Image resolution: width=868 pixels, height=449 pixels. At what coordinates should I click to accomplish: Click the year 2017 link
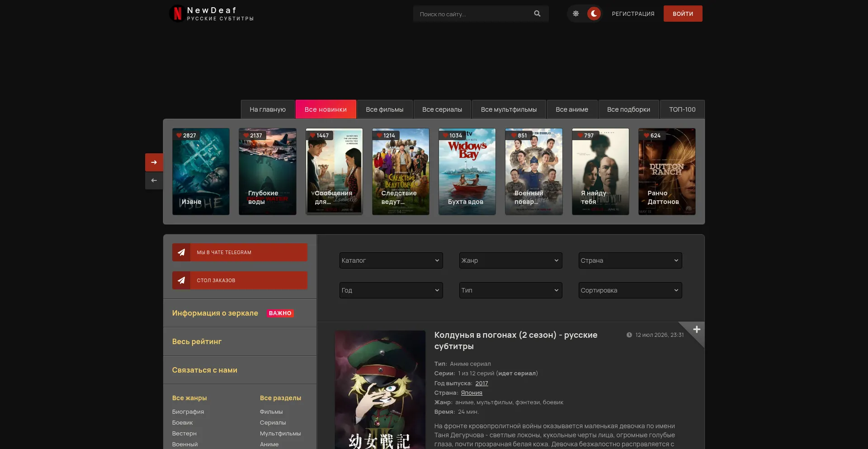pos(481,383)
